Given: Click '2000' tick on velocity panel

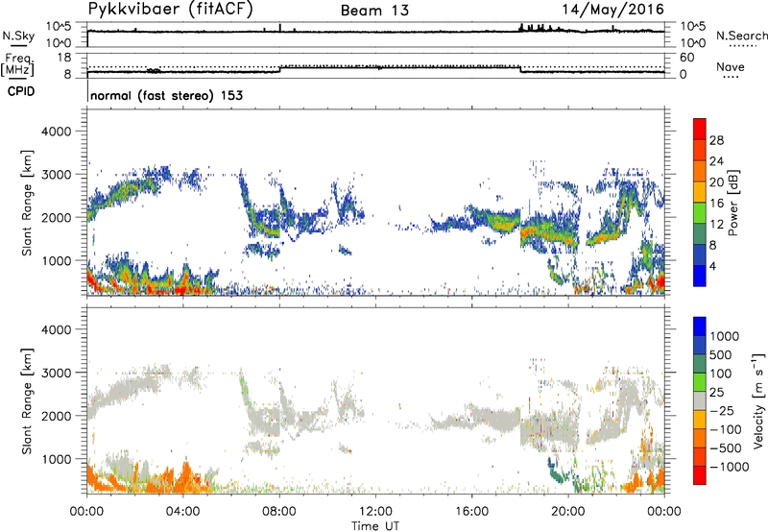Looking at the screenshot, I should pyautogui.click(x=56, y=416).
